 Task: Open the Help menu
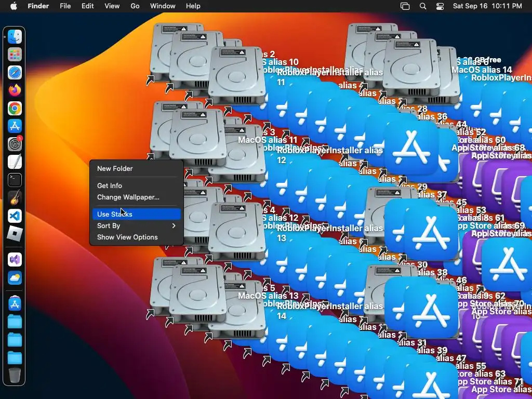click(x=193, y=6)
